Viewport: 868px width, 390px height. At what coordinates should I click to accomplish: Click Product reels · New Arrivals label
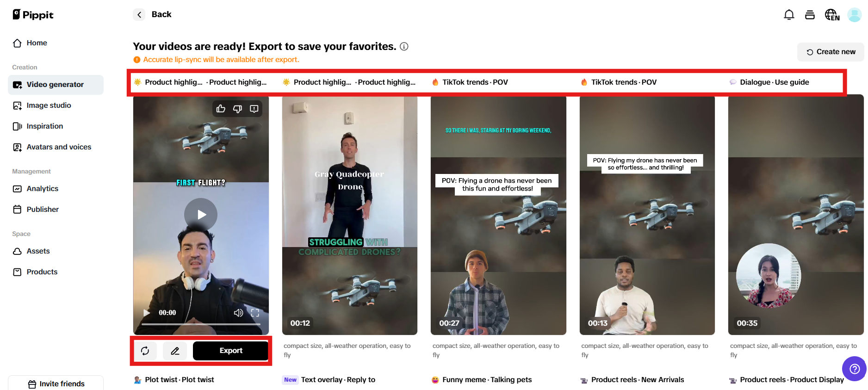(x=638, y=380)
